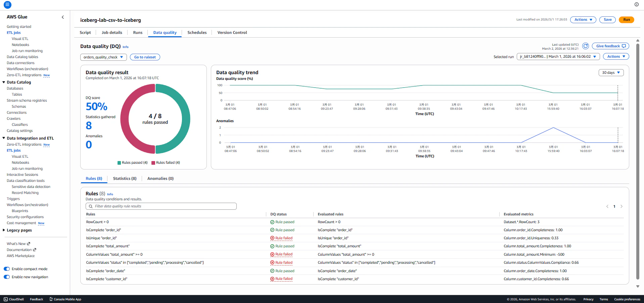This screenshot has width=644, height=303.
Task: Click Rule failed status for IsUnique order_id
Action: tap(281, 238)
